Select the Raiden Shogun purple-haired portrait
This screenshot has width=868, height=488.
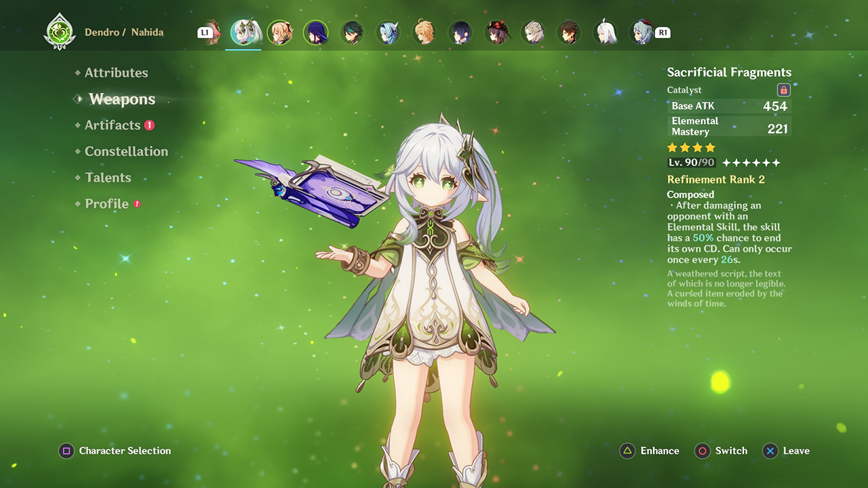click(315, 33)
